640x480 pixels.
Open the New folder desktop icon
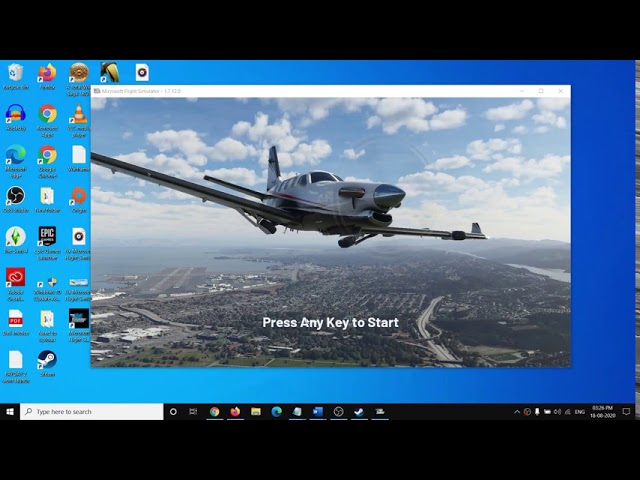coord(47,200)
